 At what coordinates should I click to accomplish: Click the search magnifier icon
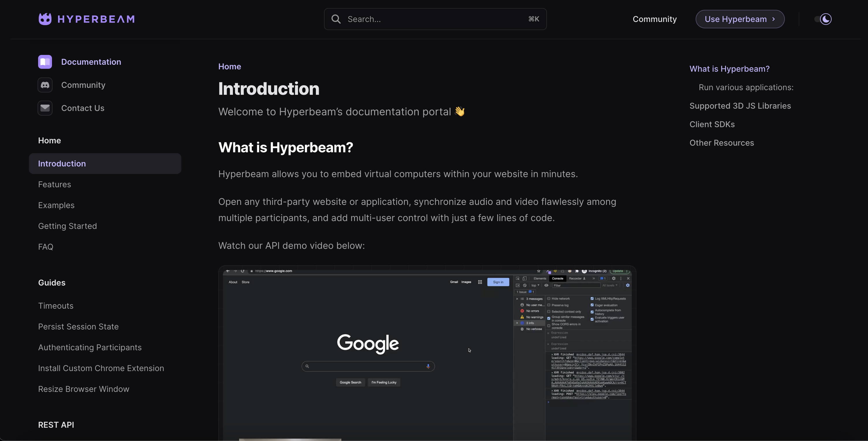pos(336,18)
